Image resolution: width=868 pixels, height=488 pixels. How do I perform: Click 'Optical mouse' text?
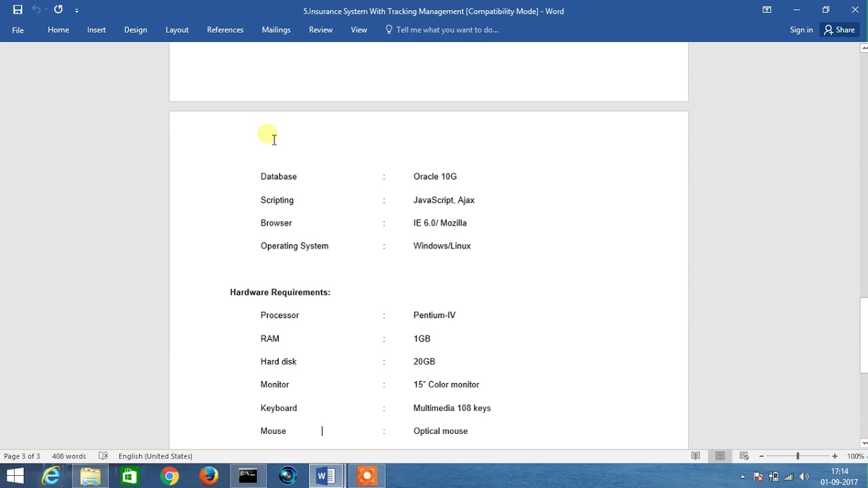441,431
